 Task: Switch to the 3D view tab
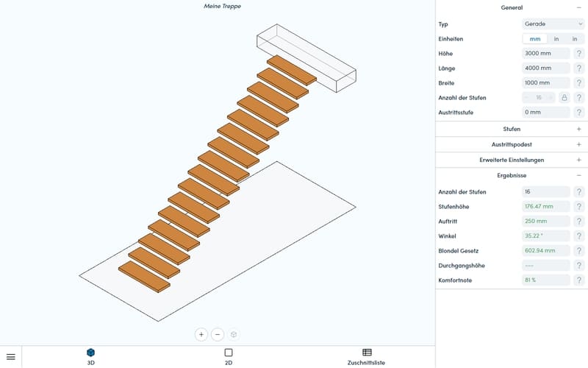coord(90,357)
